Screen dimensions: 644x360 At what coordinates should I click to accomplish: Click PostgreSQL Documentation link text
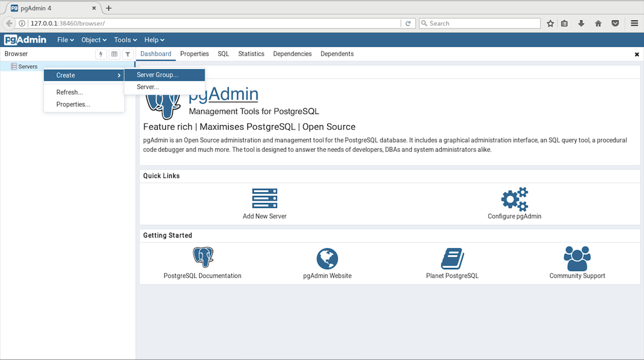click(202, 276)
